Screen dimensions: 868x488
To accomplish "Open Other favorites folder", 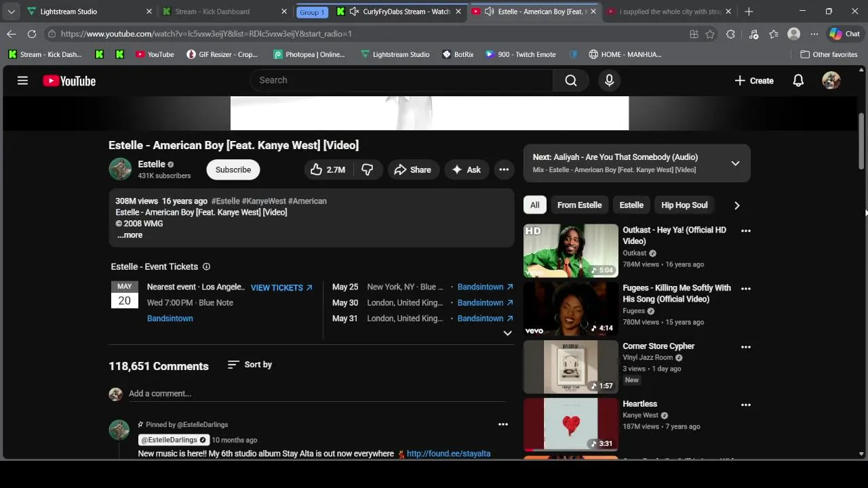I will click(829, 54).
